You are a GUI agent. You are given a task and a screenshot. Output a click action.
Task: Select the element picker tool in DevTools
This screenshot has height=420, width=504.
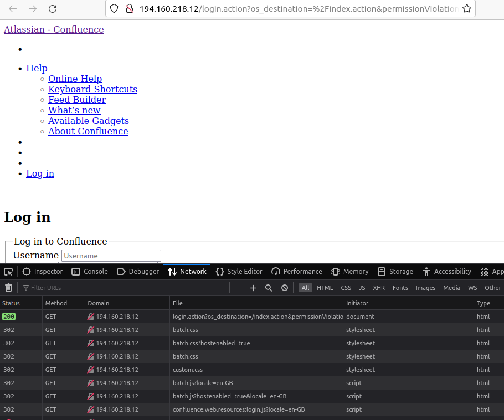point(8,271)
